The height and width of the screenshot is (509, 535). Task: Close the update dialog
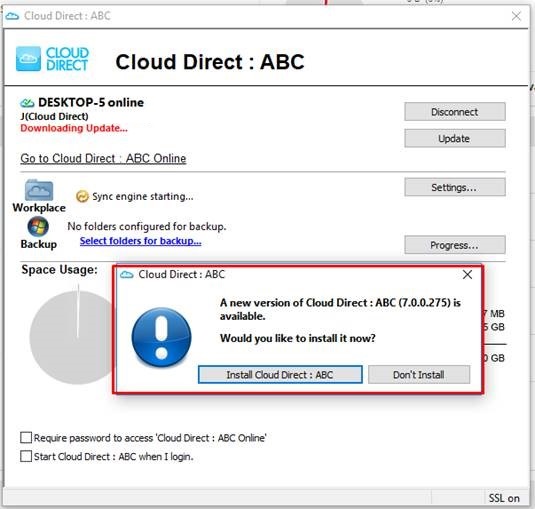[467, 275]
